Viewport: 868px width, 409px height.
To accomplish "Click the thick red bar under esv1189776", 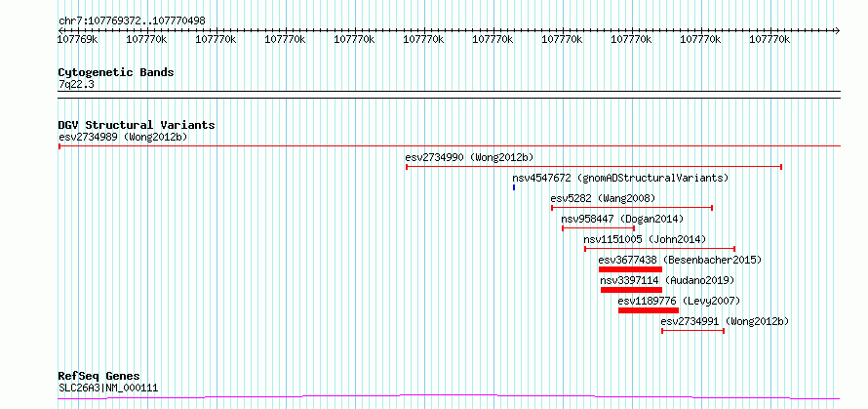I will [x=649, y=310].
